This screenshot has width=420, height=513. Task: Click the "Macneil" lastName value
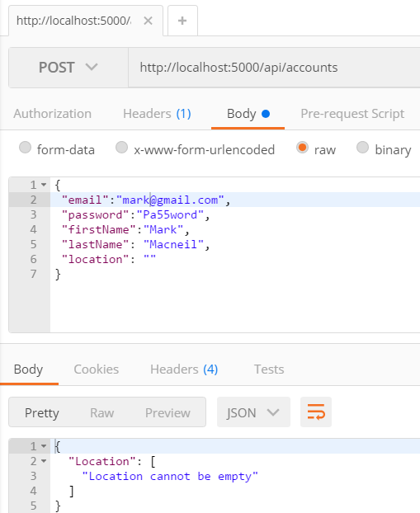173,244
